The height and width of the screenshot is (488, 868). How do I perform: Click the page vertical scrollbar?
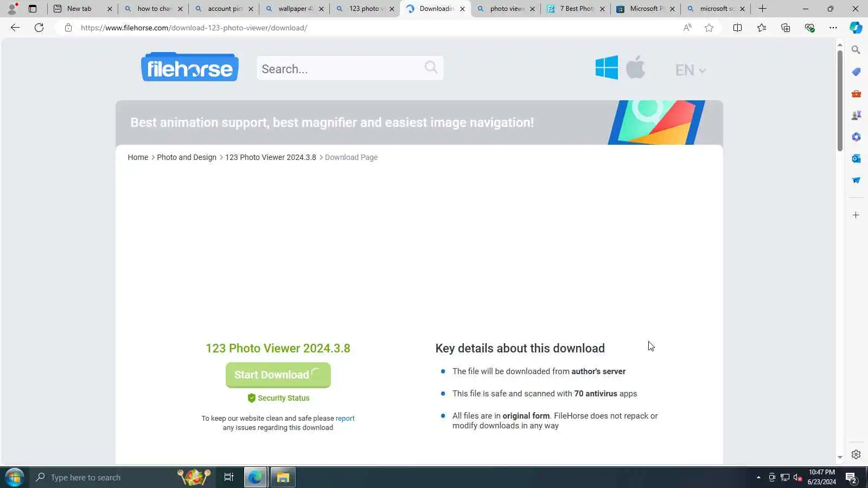pyautogui.click(x=840, y=100)
